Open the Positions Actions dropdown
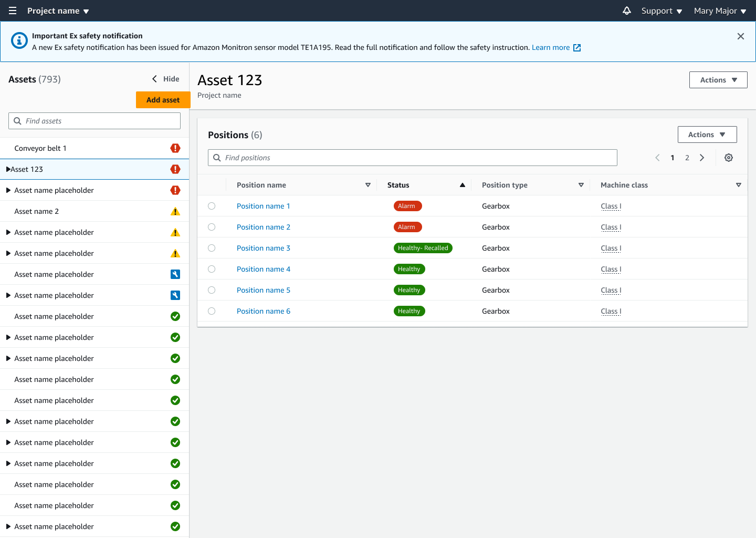 [x=707, y=134]
